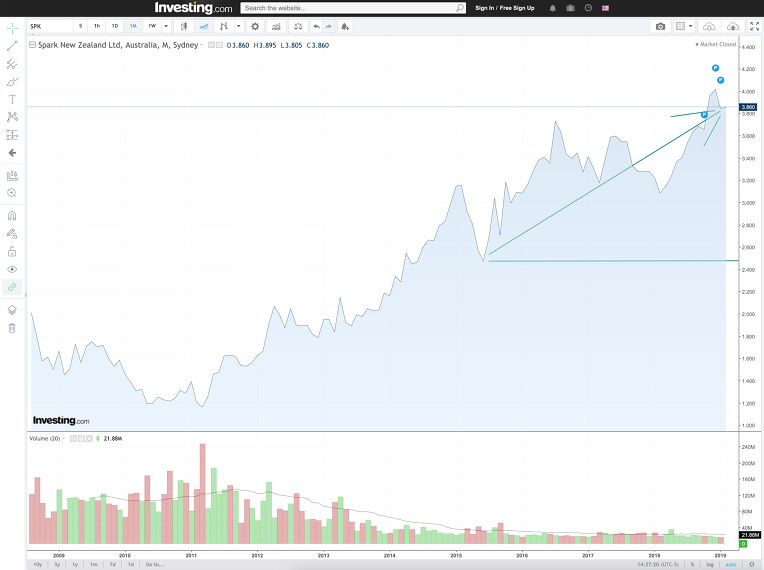The height and width of the screenshot is (570, 764).
Task: Remove the Volume indicator
Action: (89, 438)
